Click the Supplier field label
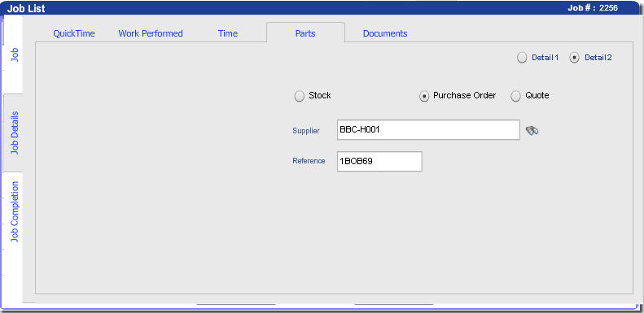Image resolution: width=644 pixels, height=313 pixels. pos(306,131)
